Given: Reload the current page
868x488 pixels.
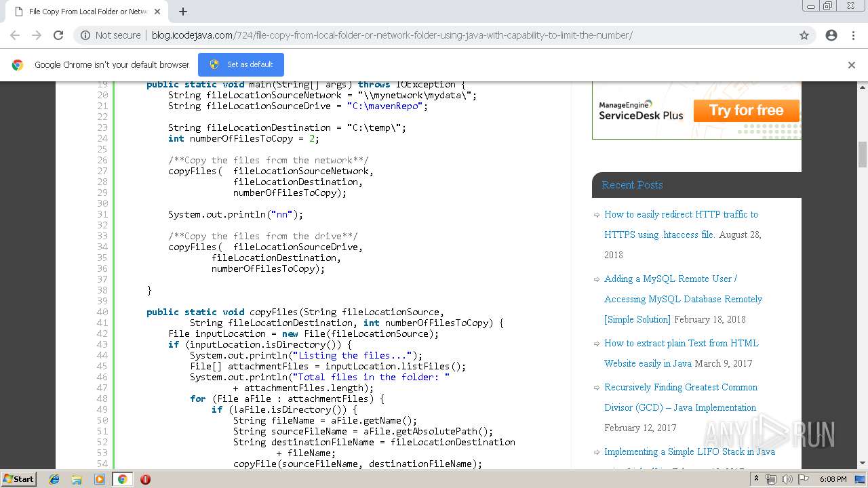Looking at the screenshot, I should (58, 35).
